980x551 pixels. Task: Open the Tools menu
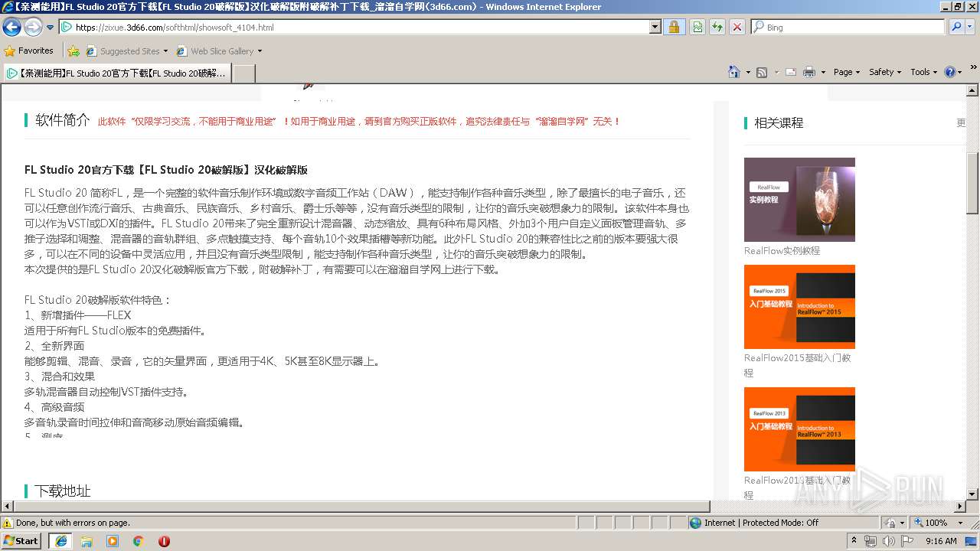[924, 72]
